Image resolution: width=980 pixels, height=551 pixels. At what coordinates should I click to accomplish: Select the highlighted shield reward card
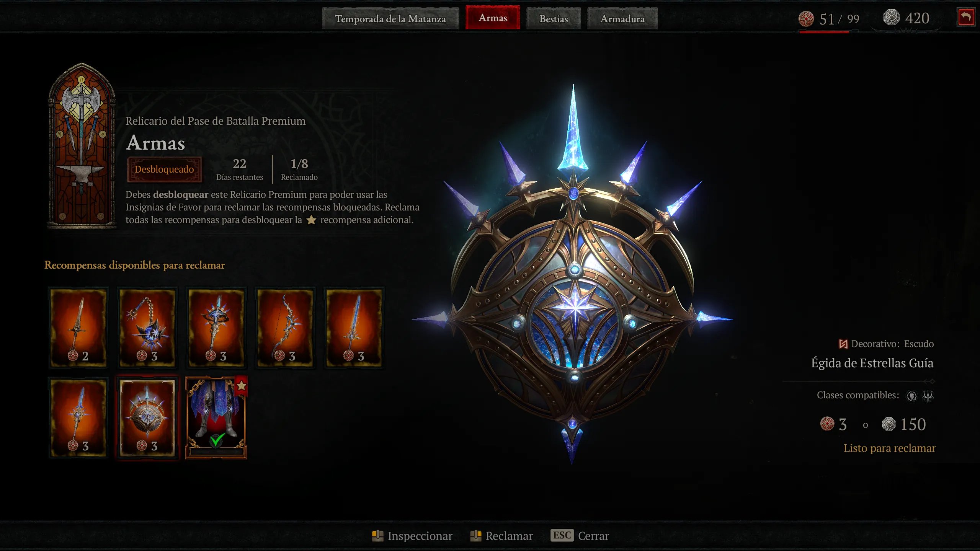147,417
